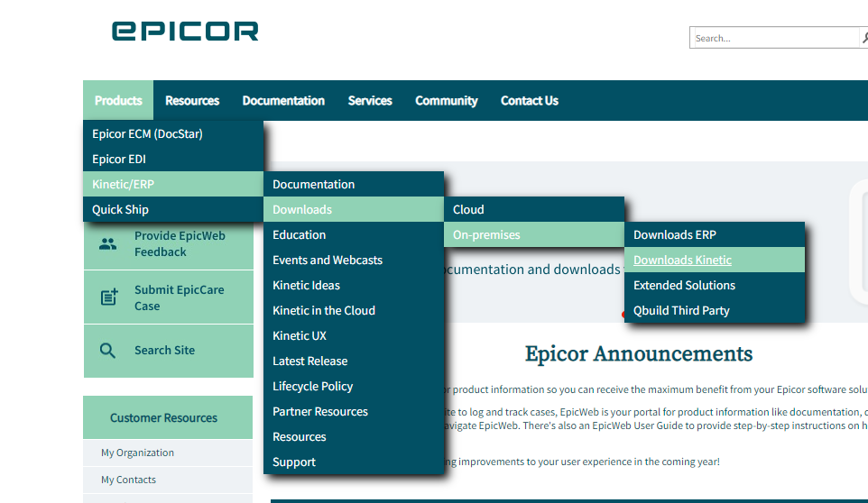Select Downloads Kinetic link
The width and height of the screenshot is (868, 503).
click(x=682, y=260)
